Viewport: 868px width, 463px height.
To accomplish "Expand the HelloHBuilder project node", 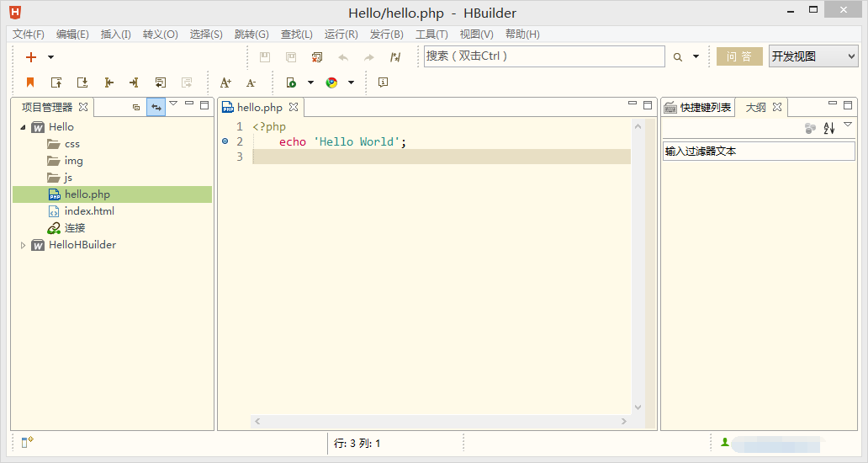I will [x=23, y=245].
